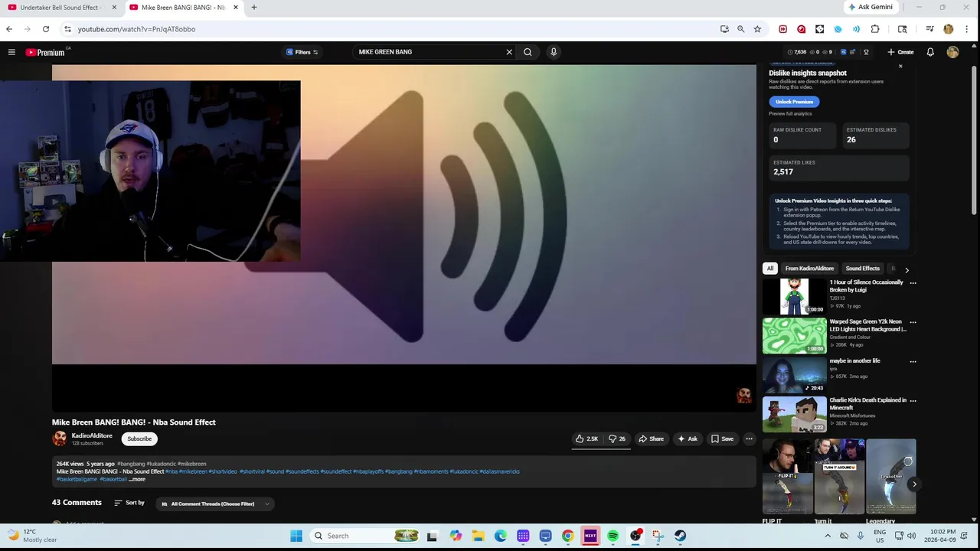
Task: Click the Ask button under video
Action: click(688, 439)
